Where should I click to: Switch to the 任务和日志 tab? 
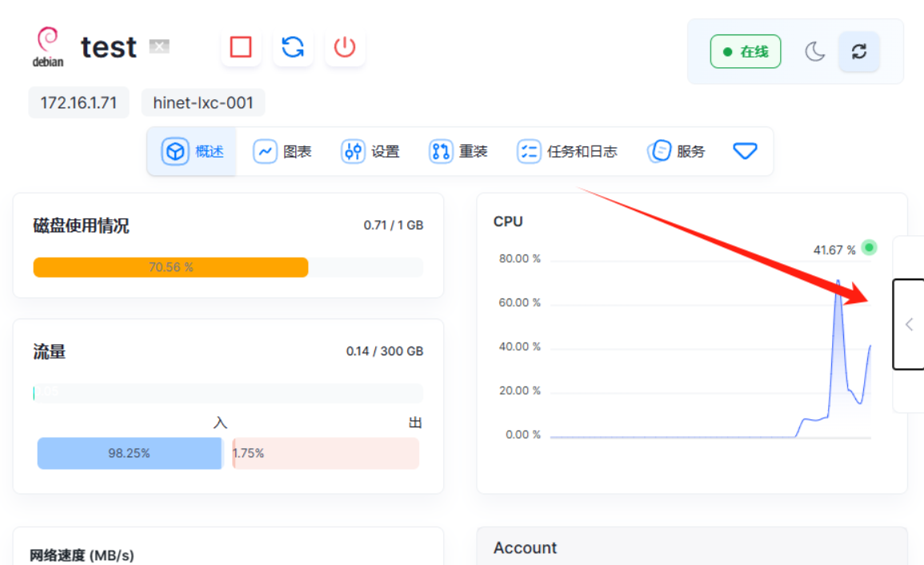[x=567, y=151]
